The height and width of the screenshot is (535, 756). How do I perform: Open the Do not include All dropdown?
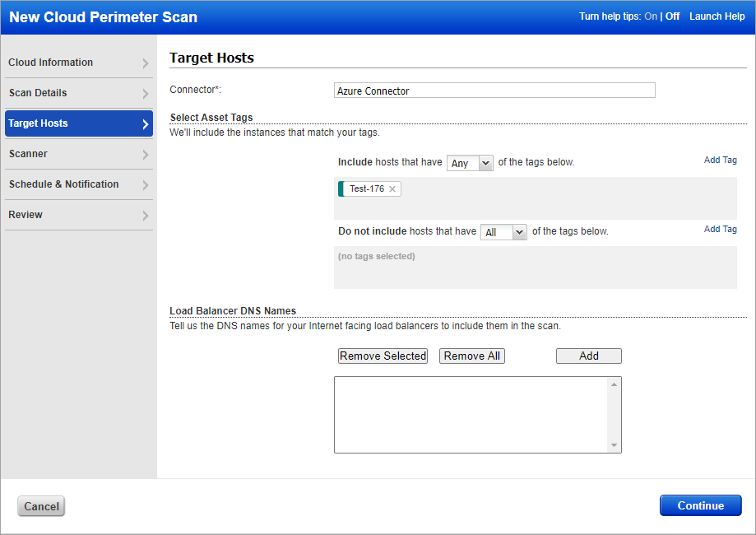point(503,232)
